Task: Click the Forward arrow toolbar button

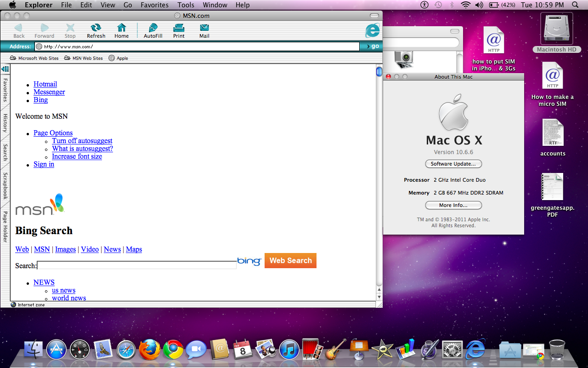Action: click(x=44, y=31)
